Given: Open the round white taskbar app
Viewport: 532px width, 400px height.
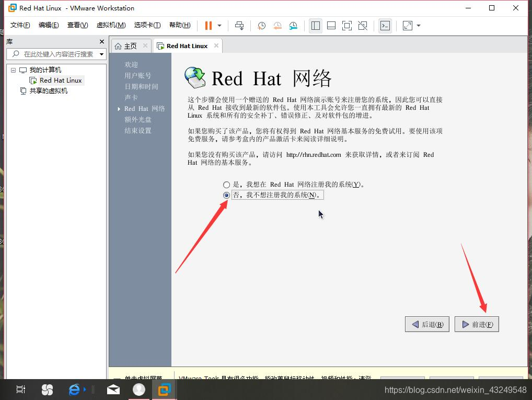Looking at the screenshot, I should pyautogui.click(x=139, y=390).
